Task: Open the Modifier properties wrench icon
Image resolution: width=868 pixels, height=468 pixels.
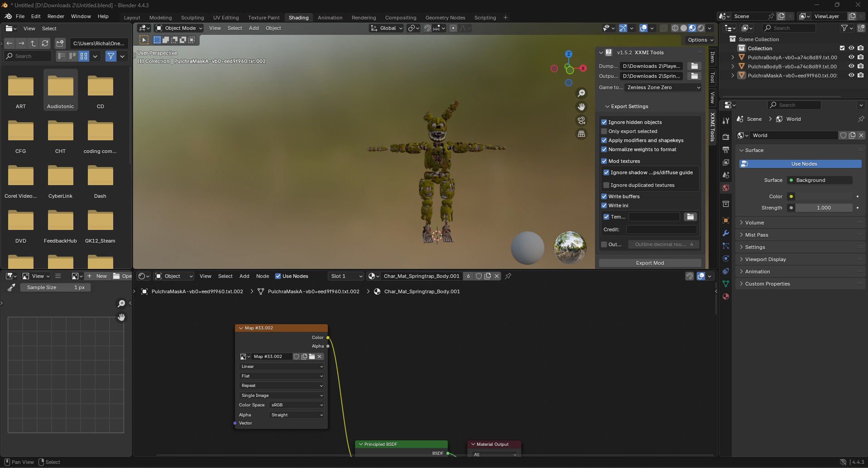Action: point(725,232)
